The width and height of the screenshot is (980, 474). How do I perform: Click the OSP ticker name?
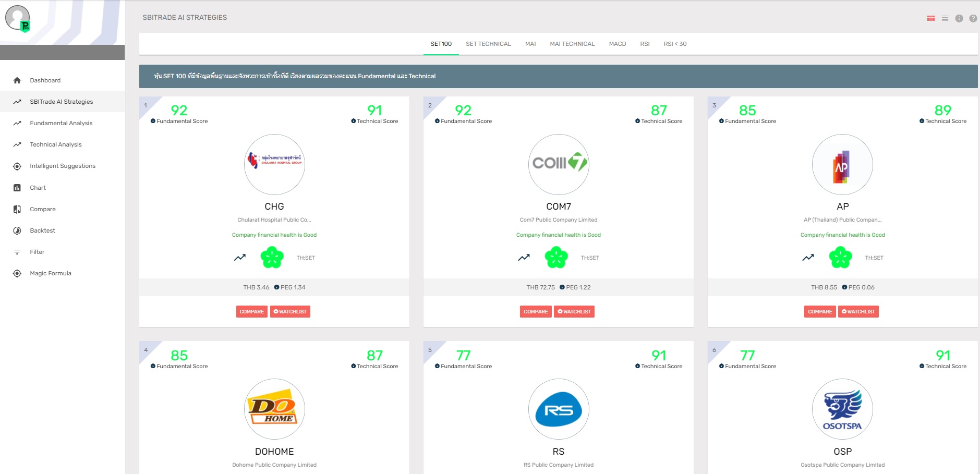click(x=842, y=452)
